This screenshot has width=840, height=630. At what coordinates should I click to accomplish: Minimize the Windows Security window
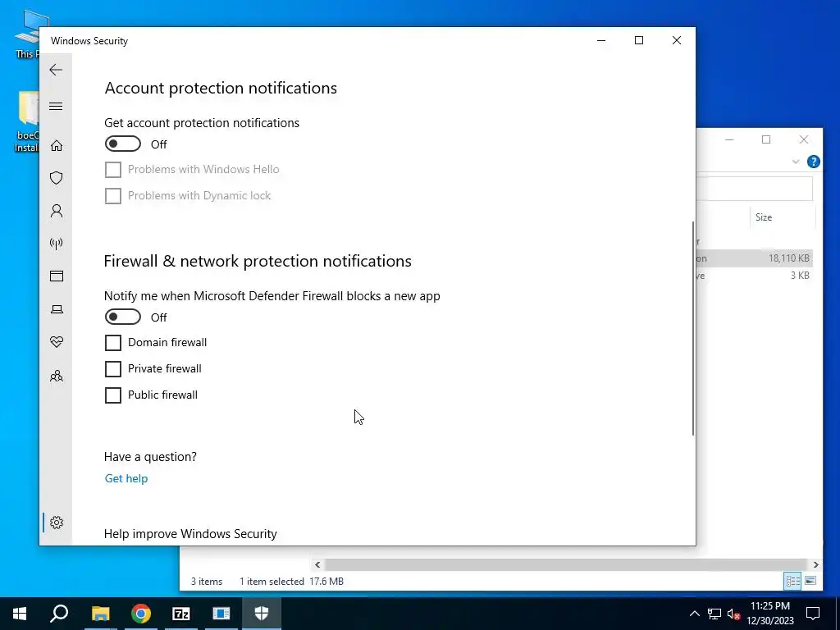(x=601, y=40)
